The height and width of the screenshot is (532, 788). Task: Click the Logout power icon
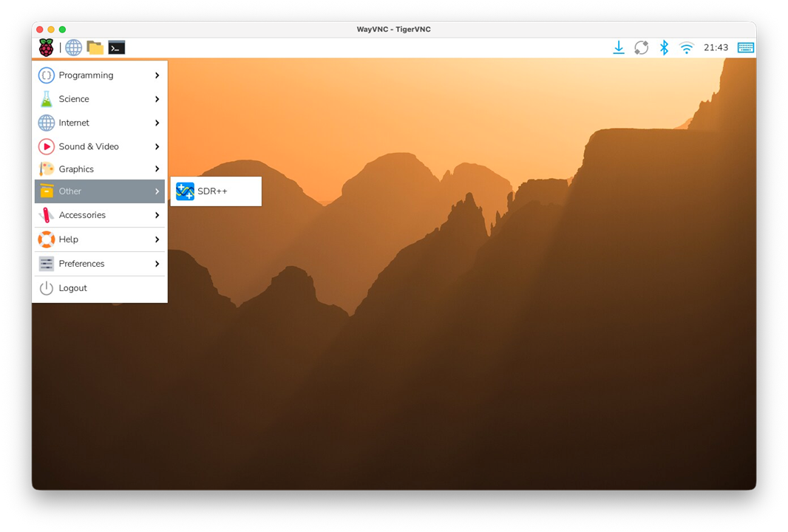click(x=47, y=288)
